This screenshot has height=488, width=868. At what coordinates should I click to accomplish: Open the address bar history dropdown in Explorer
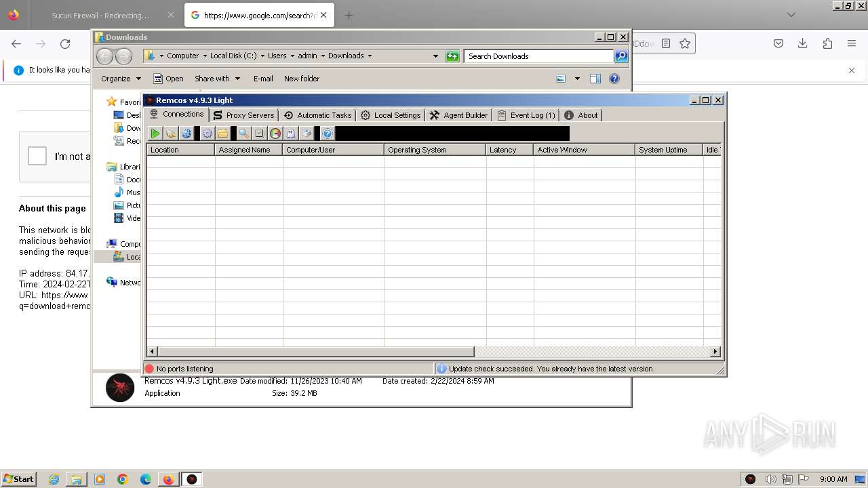(x=435, y=56)
